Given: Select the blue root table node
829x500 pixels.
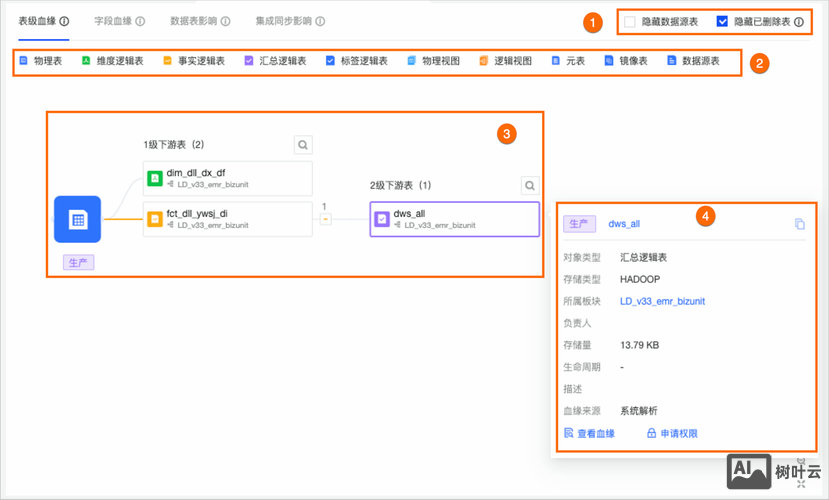Looking at the screenshot, I should (x=78, y=219).
